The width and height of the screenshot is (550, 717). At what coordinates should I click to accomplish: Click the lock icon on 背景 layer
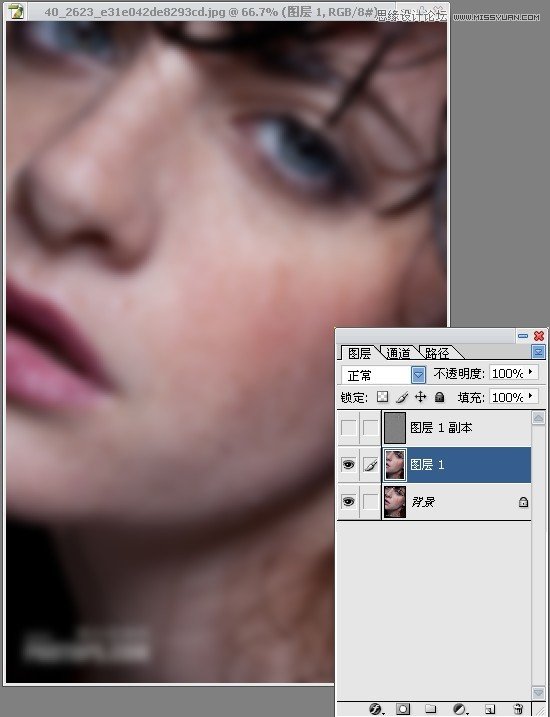pyautogui.click(x=523, y=502)
